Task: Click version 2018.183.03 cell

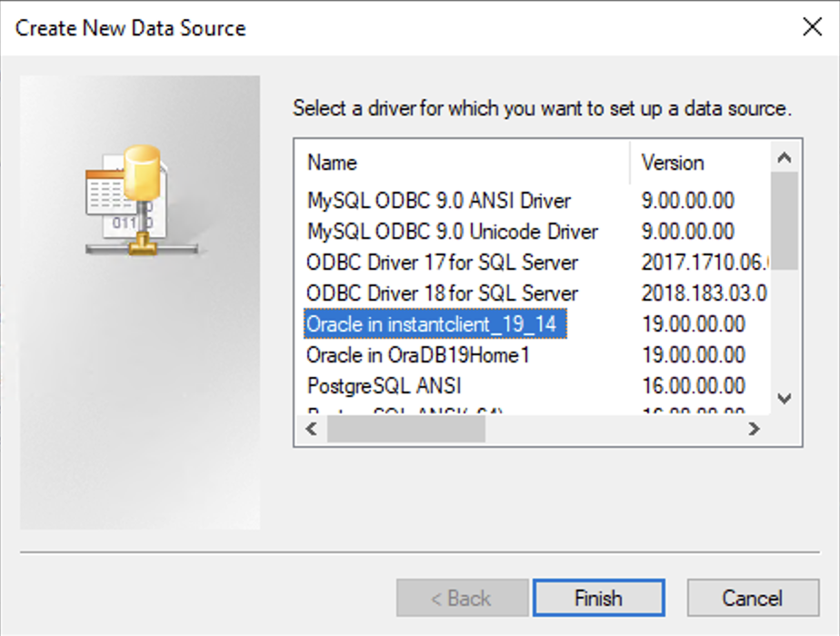Action: pos(705,293)
